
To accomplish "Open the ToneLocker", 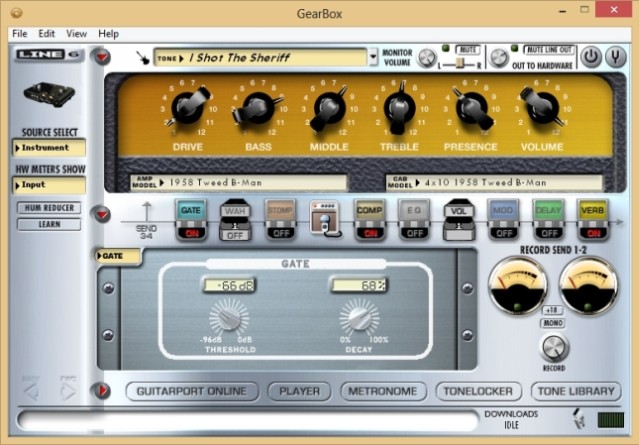I will [478, 391].
